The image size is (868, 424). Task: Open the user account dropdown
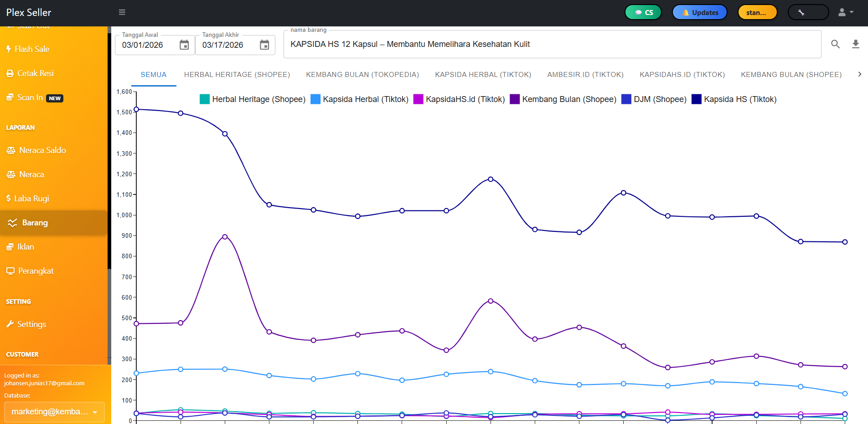(846, 12)
